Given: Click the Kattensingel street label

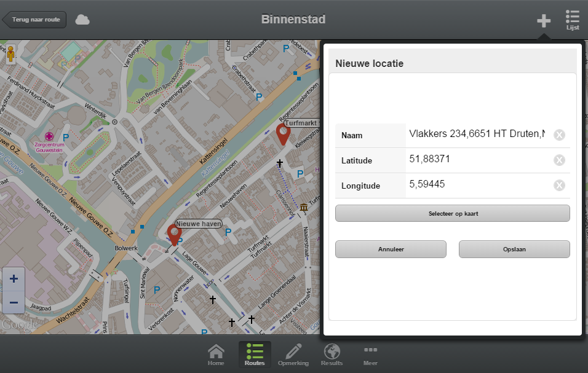Looking at the screenshot, I should click(x=213, y=151).
